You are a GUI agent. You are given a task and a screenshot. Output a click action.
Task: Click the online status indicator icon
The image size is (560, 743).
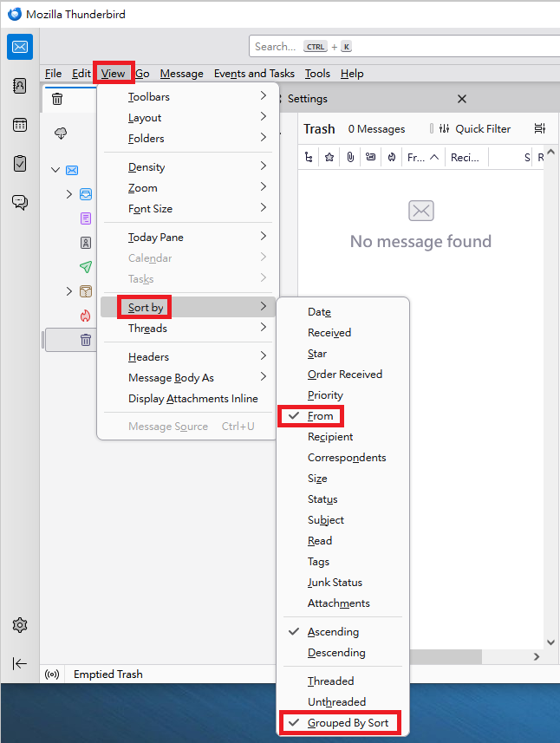click(52, 675)
